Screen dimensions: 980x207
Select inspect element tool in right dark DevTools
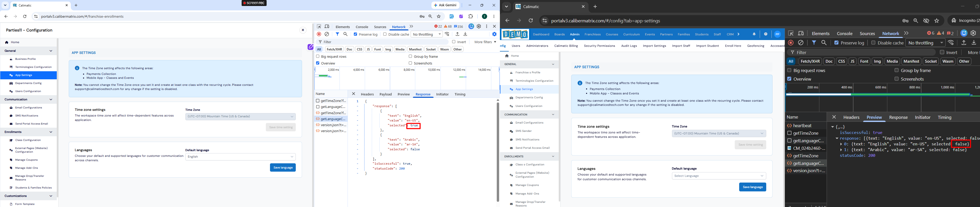coord(790,34)
